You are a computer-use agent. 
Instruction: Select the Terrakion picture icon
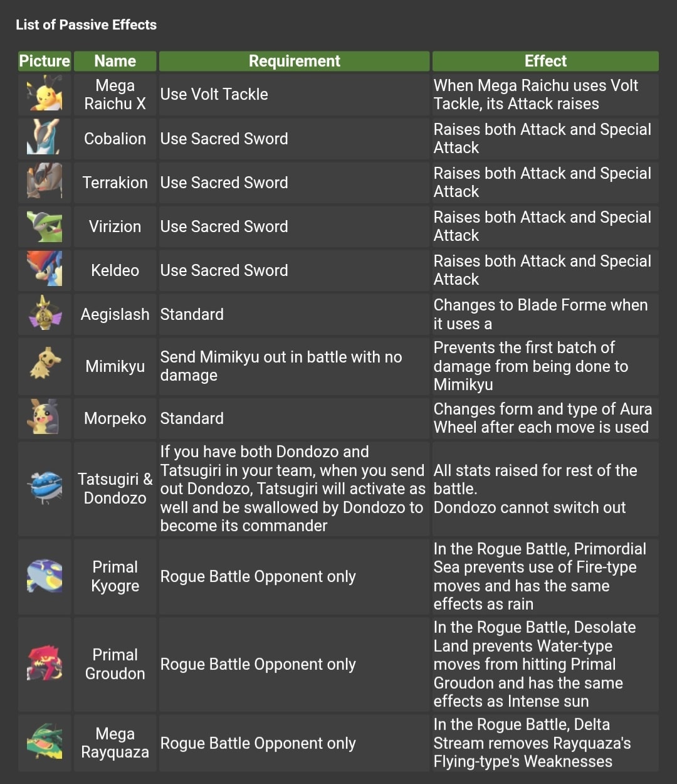45,182
